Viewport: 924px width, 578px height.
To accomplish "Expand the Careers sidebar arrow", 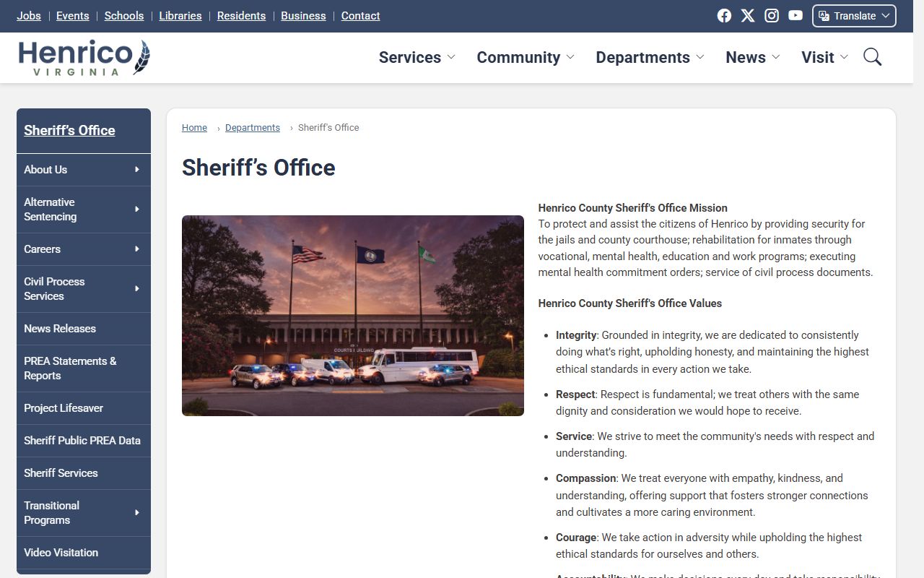I will click(x=136, y=249).
